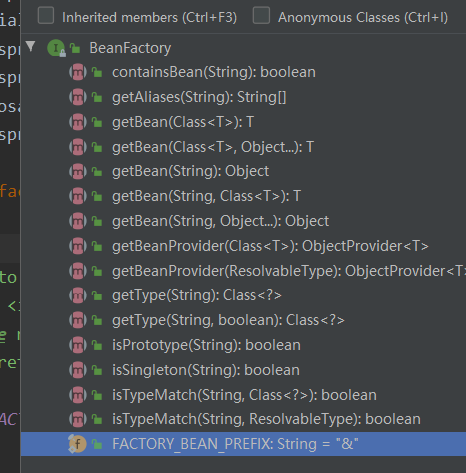The height and width of the screenshot is (473, 466).
Task: Click method icon of isSingleton(String)
Action: 78,370
